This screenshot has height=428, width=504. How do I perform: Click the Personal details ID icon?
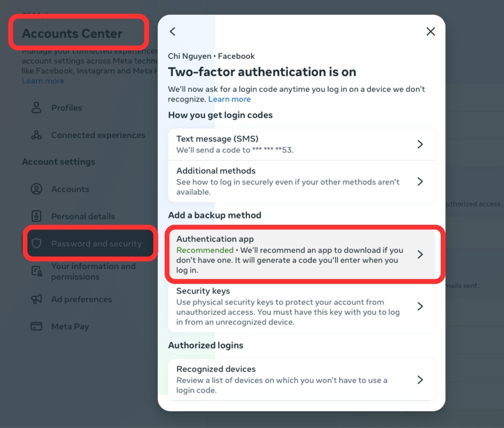click(x=36, y=216)
